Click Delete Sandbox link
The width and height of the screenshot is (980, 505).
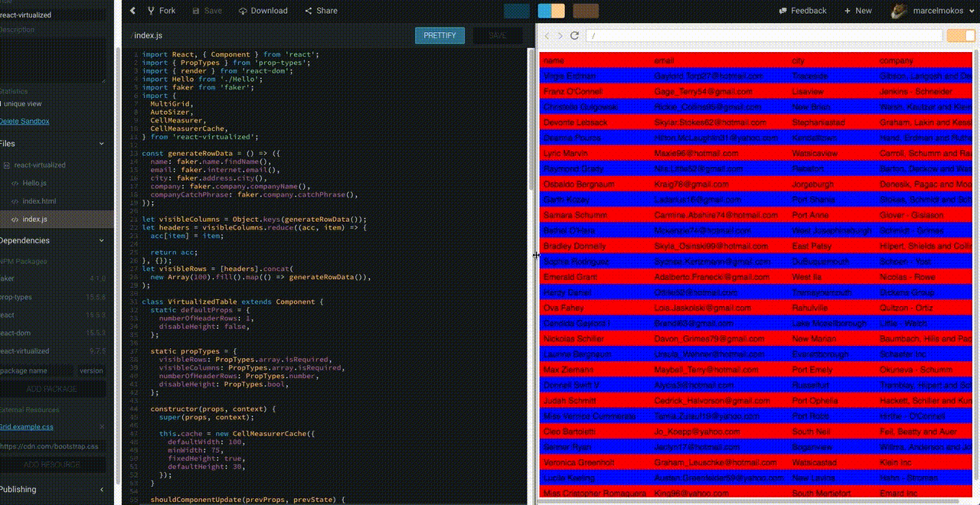(x=24, y=121)
